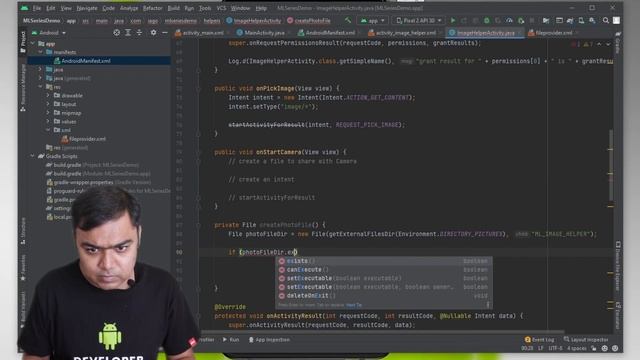Collapse the manifests folder node
This screenshot has width=640, height=360.
coord(40,52)
